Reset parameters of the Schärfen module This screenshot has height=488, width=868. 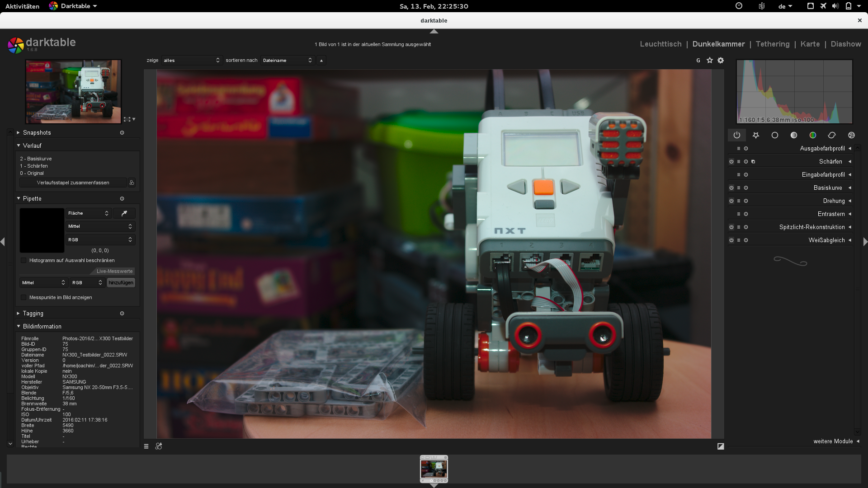click(x=746, y=162)
